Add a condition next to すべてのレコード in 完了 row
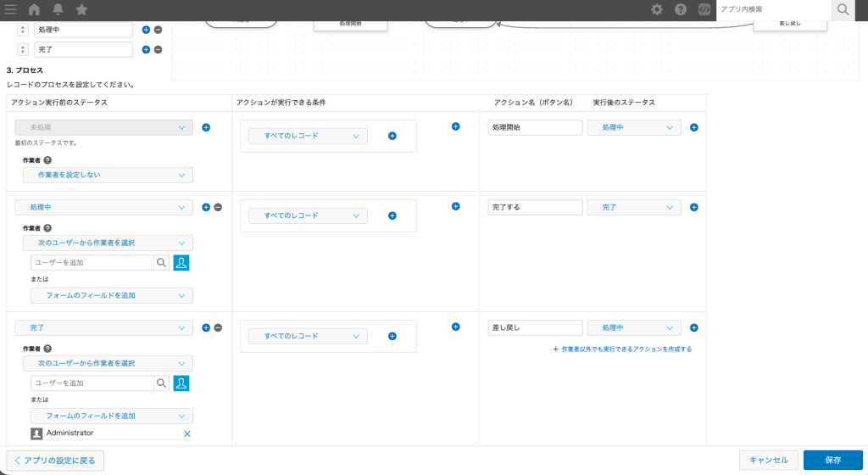The height and width of the screenshot is (475, 868). point(392,336)
